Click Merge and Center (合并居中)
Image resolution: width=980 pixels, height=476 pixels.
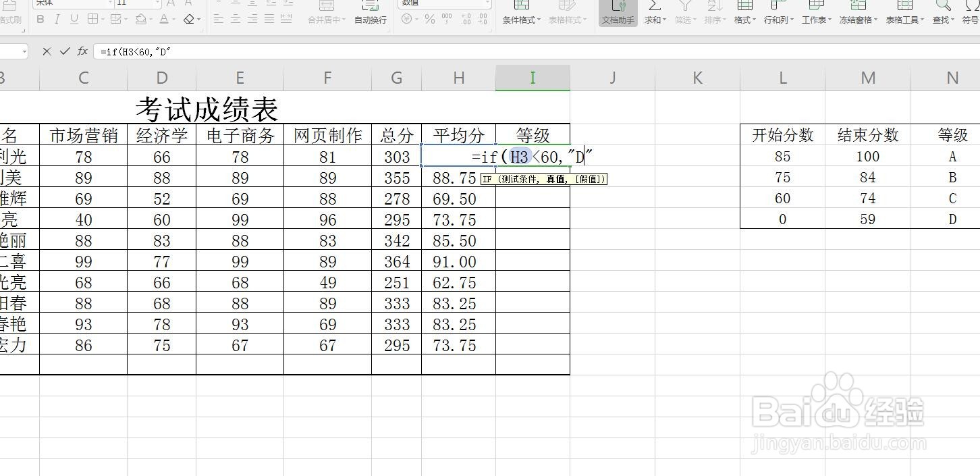[327, 13]
